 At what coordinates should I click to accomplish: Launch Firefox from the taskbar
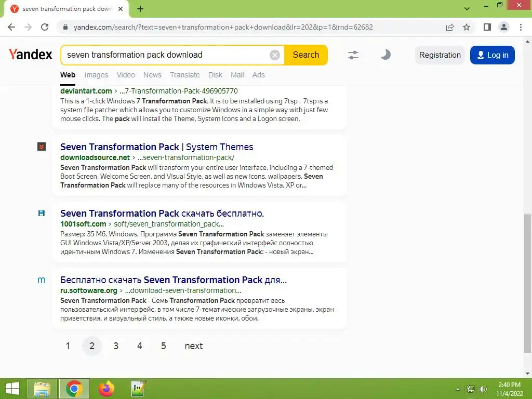point(106,389)
